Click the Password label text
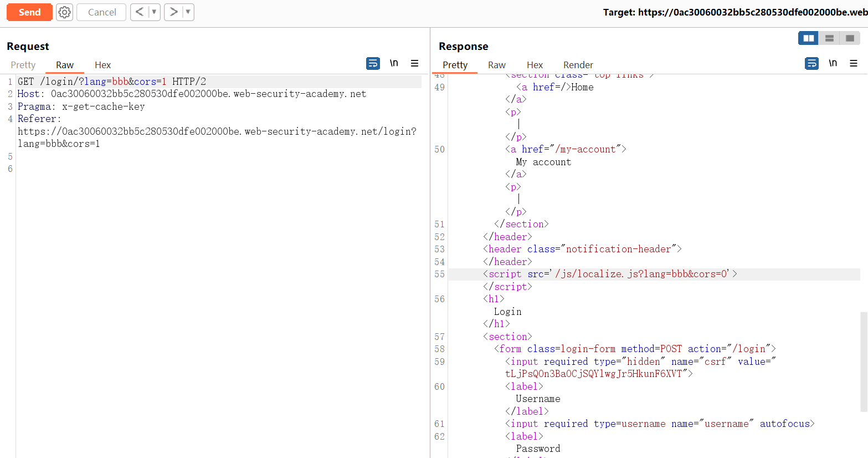Screen dimensions: 868x458 coord(538,449)
